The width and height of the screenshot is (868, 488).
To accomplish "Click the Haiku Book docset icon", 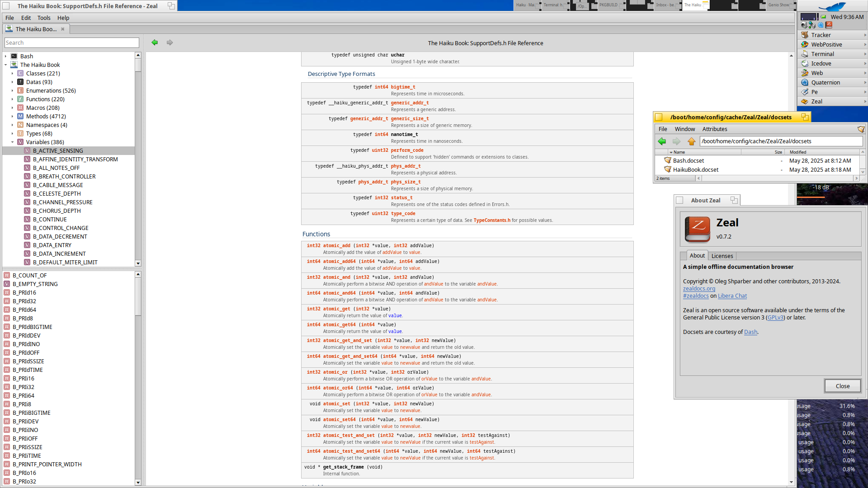I will (14, 65).
